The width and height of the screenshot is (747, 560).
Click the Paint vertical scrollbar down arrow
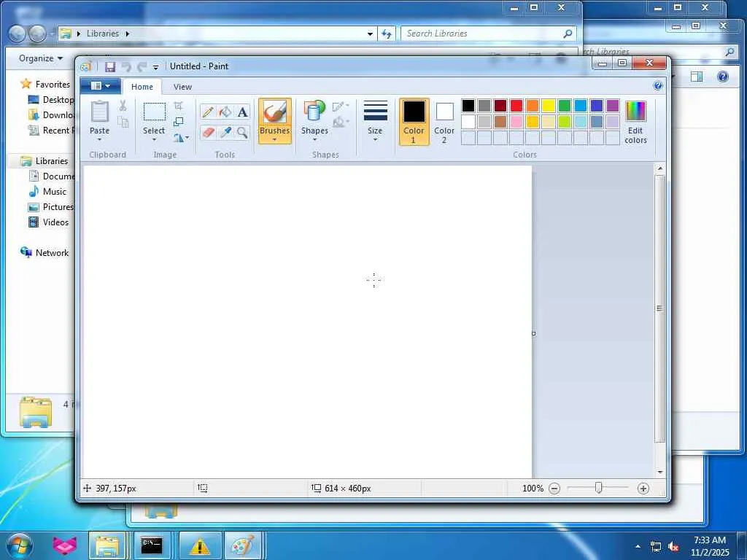(x=659, y=472)
